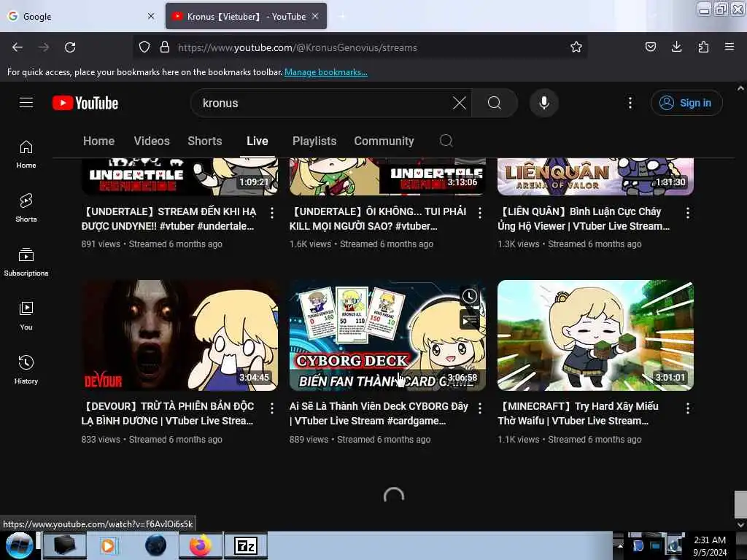747x560 pixels.
Task: Open DEVOUR TRỪ TÀ video title
Action: pos(168,413)
